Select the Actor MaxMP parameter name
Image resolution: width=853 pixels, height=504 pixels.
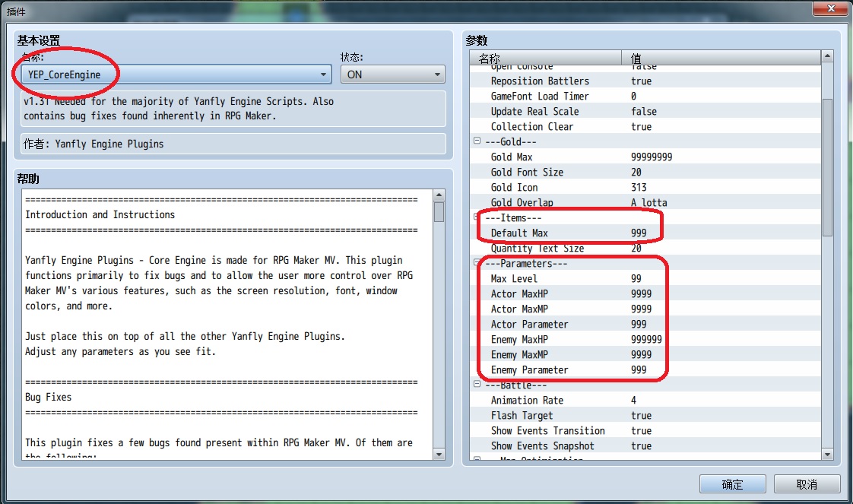pyautogui.click(x=519, y=309)
